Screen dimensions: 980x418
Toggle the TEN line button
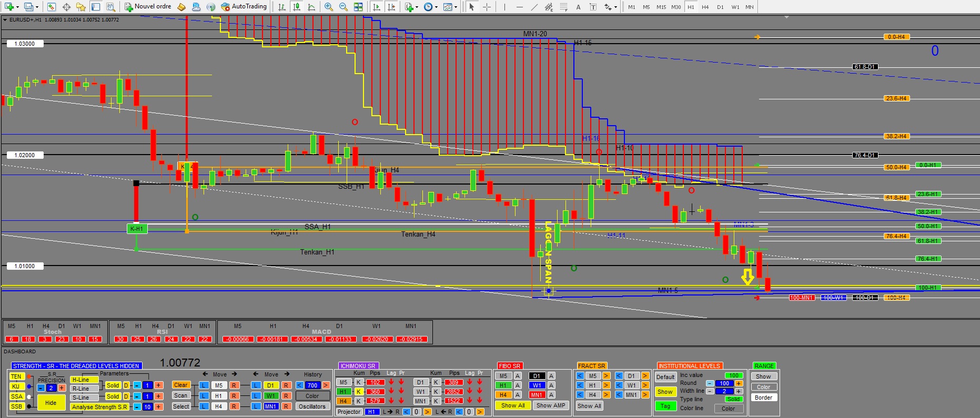pyautogui.click(x=16, y=376)
